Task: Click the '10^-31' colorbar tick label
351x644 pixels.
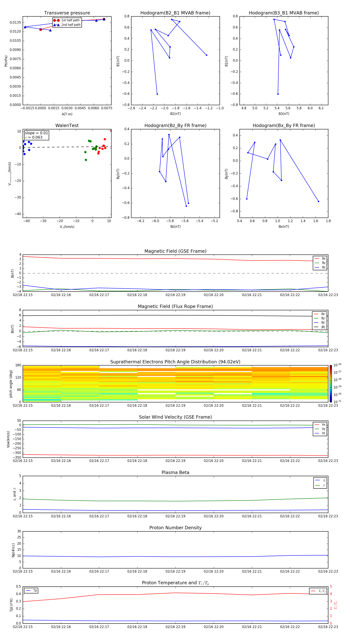Action: [x=337, y=402]
